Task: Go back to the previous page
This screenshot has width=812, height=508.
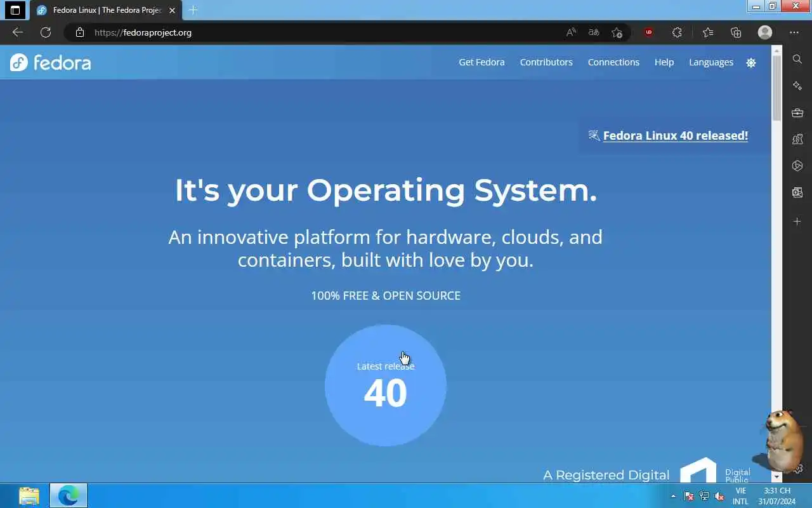Action: point(18,32)
